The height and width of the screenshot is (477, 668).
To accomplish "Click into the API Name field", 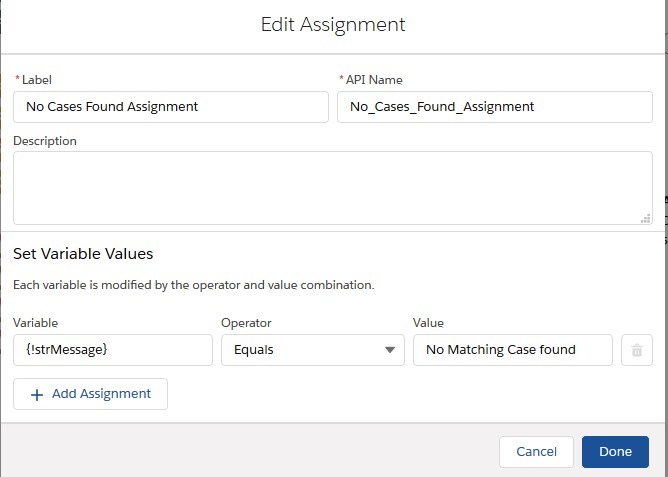I will coord(494,107).
